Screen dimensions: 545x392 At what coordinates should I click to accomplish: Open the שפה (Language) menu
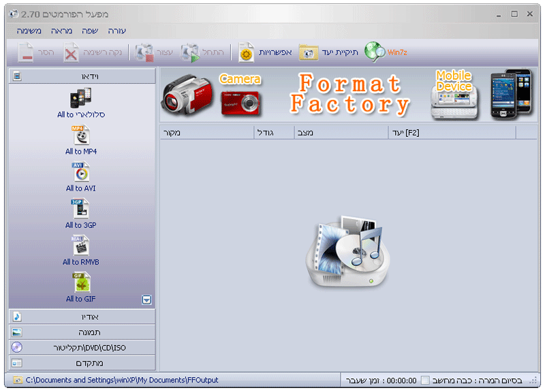[90, 31]
